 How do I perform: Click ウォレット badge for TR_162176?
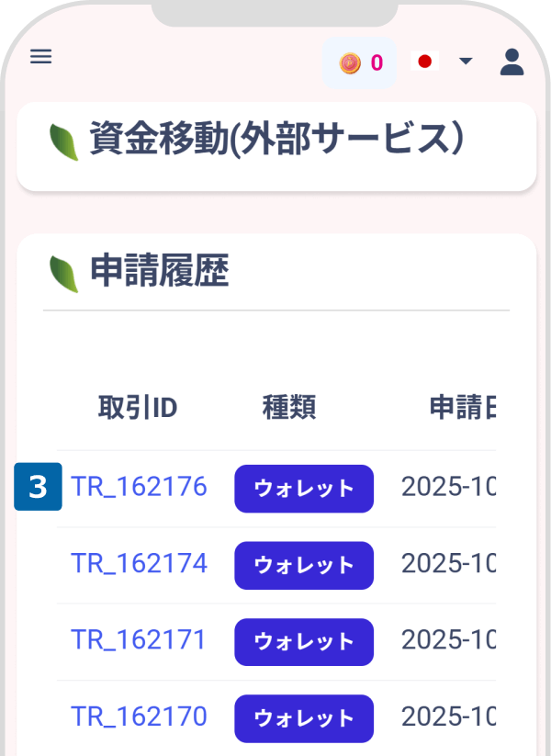(304, 488)
